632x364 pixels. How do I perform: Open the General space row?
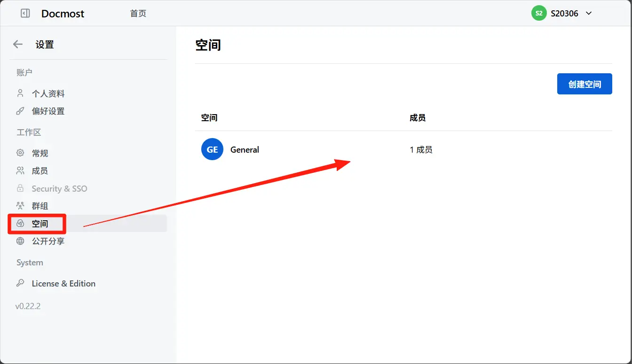point(245,150)
